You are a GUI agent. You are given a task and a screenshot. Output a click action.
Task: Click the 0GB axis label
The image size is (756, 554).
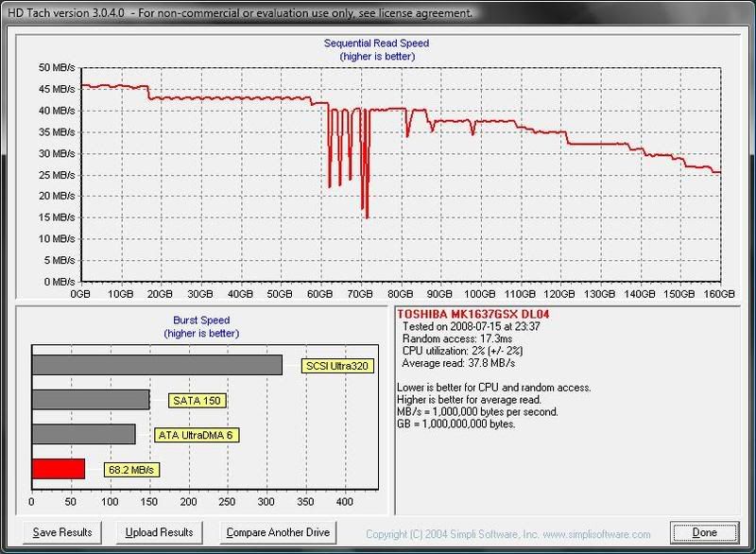coord(80,294)
